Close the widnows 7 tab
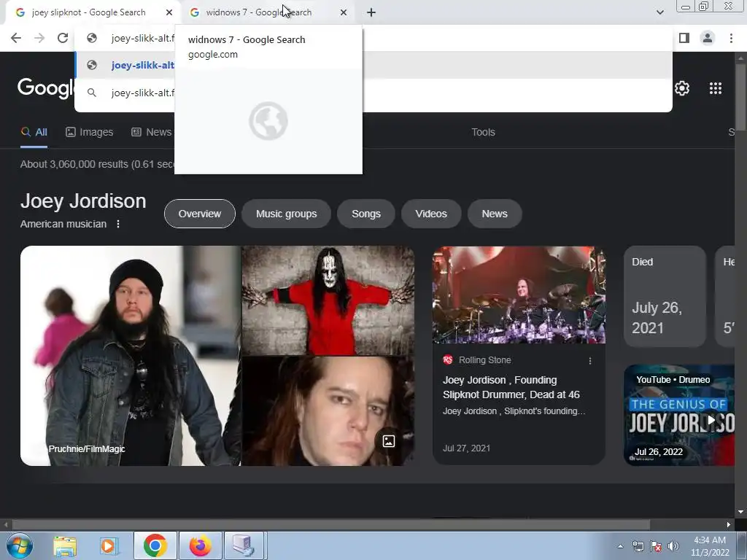Viewport: 747px width, 560px height. click(x=344, y=12)
